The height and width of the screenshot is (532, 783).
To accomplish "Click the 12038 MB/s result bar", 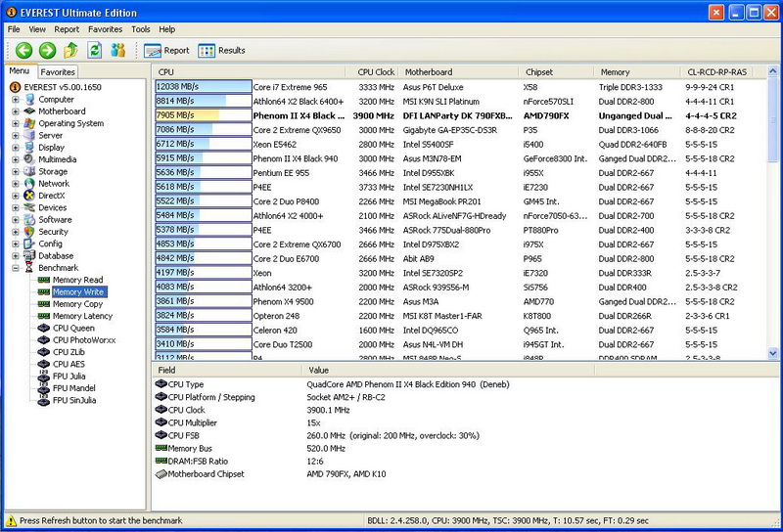I will coord(204,86).
